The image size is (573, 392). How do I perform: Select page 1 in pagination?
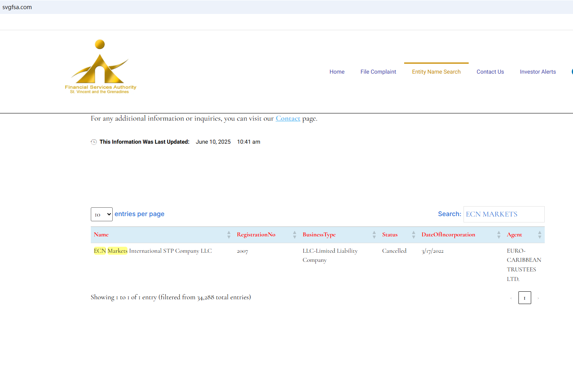[x=524, y=298]
